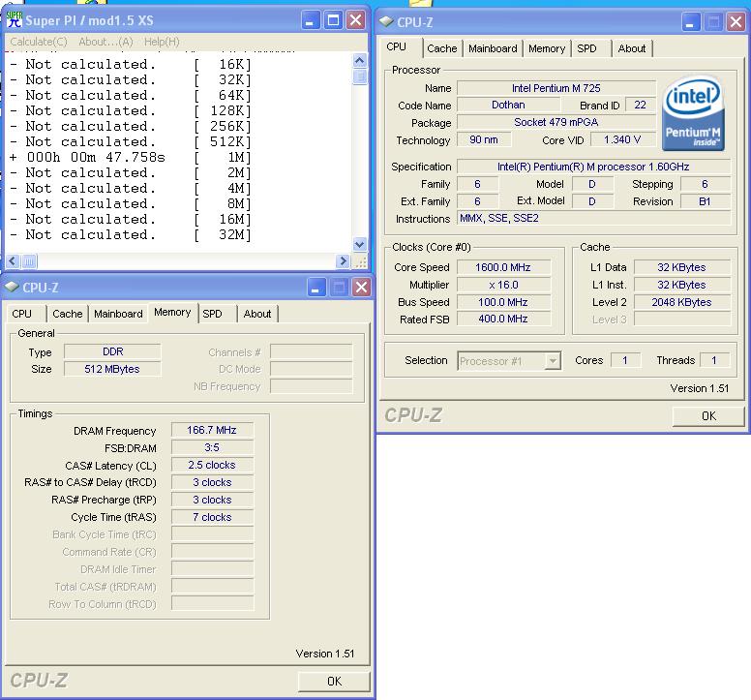Click the memory Size field 512 MBytes

pyautogui.click(x=112, y=369)
